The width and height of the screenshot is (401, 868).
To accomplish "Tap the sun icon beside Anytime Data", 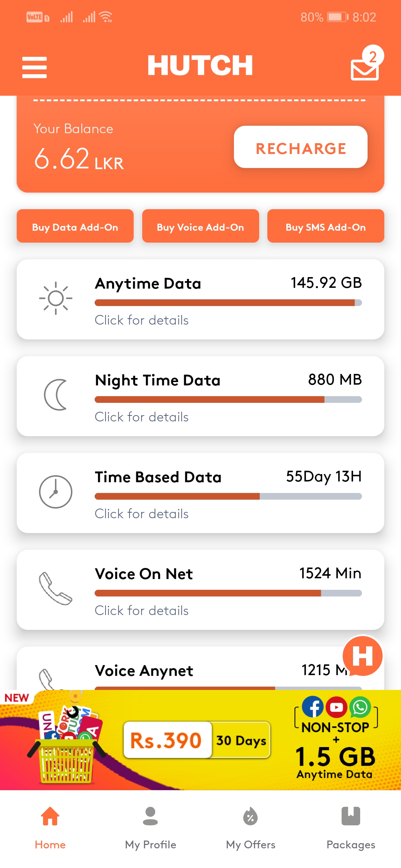I will tap(56, 298).
